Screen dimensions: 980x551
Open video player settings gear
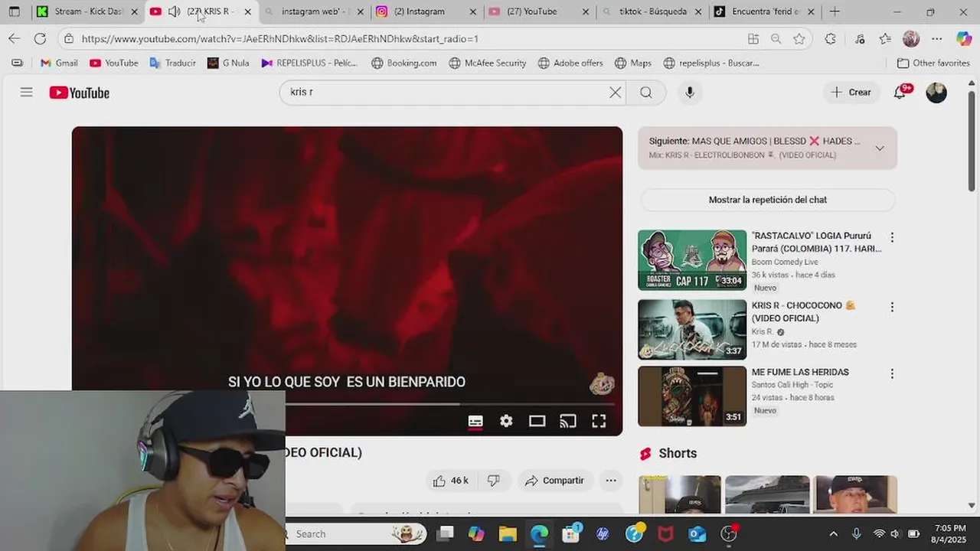(506, 421)
